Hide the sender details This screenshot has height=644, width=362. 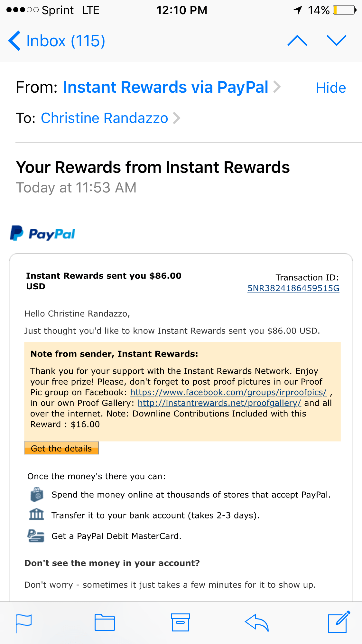(x=331, y=88)
